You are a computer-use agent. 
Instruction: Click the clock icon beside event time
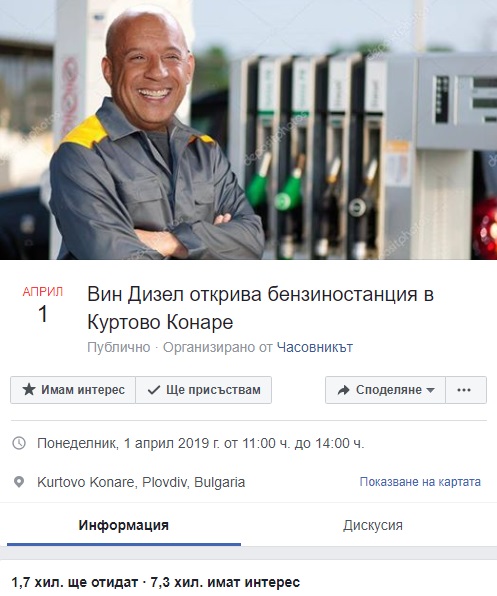(19, 443)
